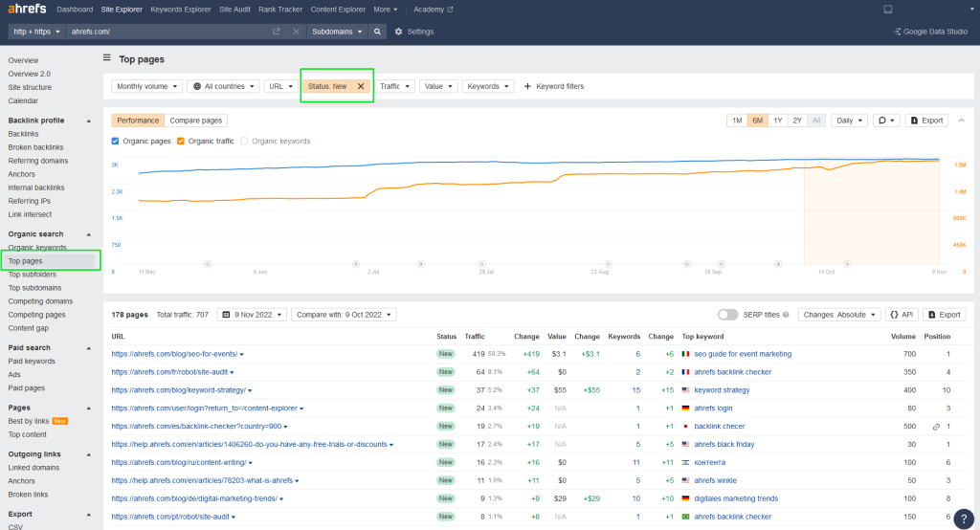Image resolution: width=980 pixels, height=530 pixels.
Task: Open Google Data Studio integration
Action: (x=930, y=32)
